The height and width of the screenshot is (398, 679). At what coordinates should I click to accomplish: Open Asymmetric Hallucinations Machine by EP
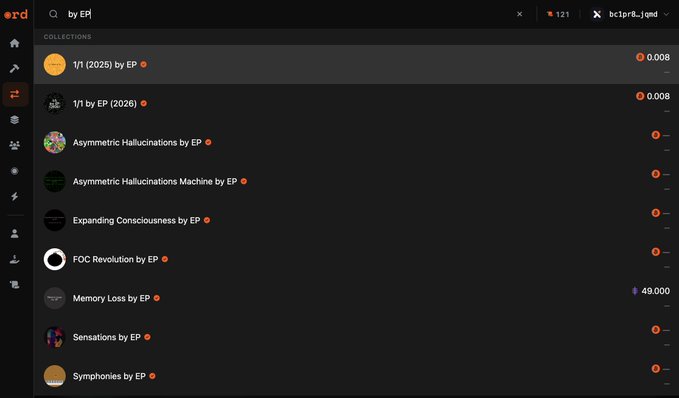pyautogui.click(x=356, y=181)
